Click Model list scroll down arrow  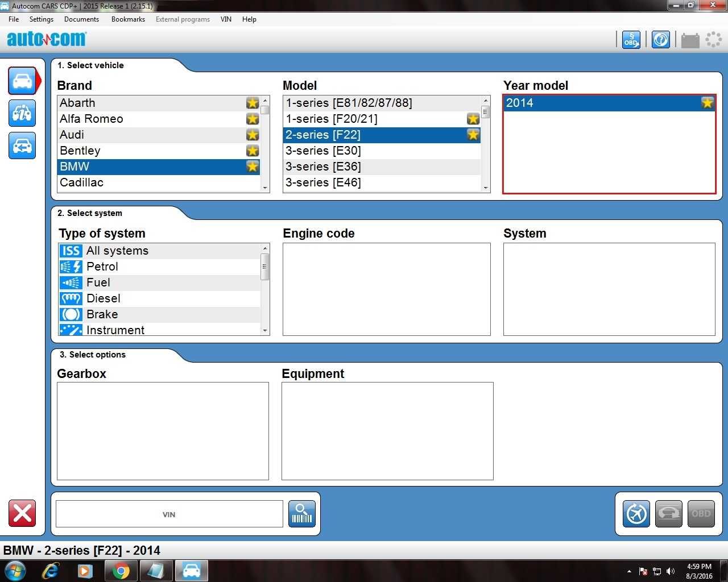(x=486, y=188)
